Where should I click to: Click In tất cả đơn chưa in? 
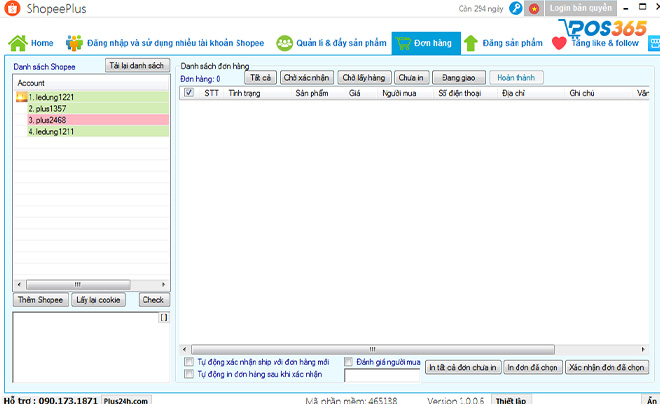pyautogui.click(x=463, y=367)
